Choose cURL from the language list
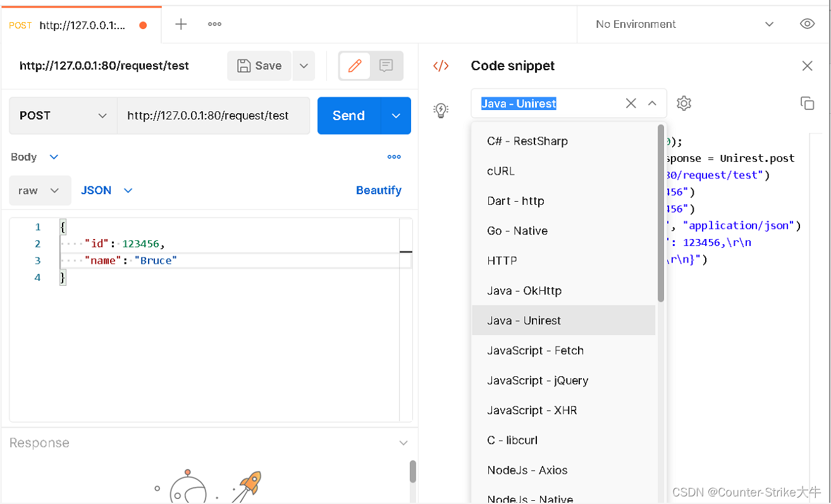The height and width of the screenshot is (504, 831). (563, 171)
